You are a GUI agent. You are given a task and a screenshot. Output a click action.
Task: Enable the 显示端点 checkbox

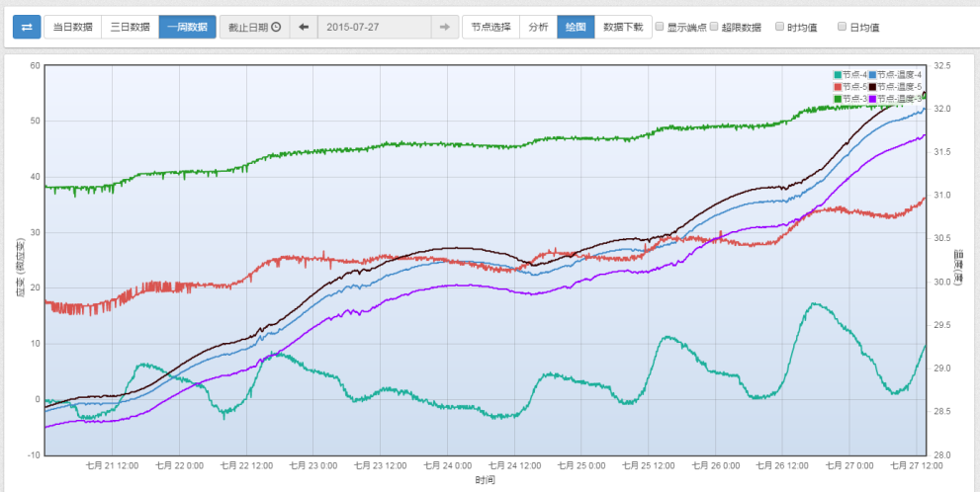[661, 27]
